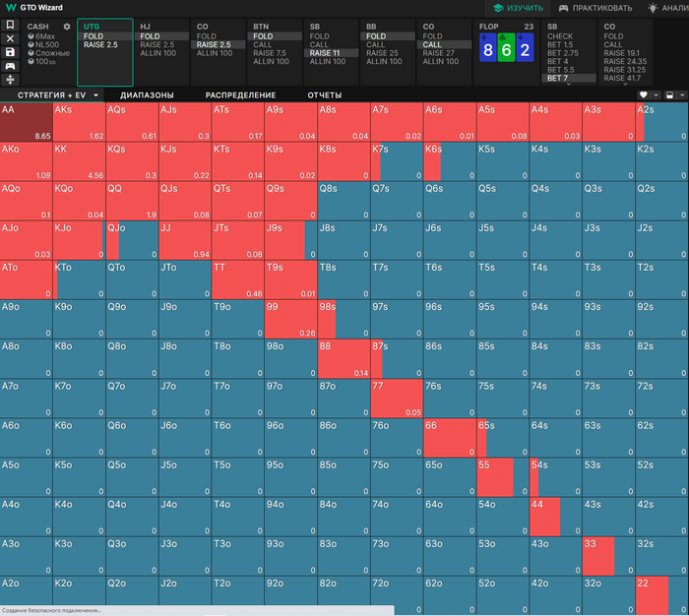Select the JJ hand cell
The height and width of the screenshot is (616, 689).
[185, 240]
